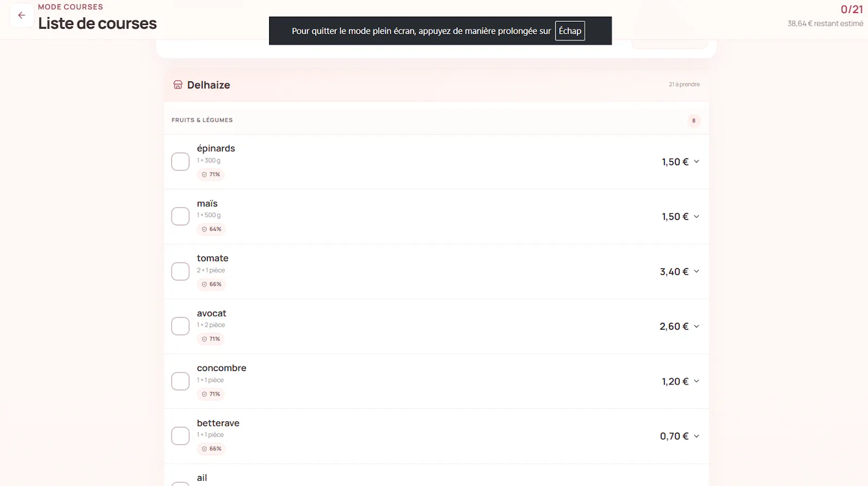Click the confidence icon in avocat 71% badge
Viewport: 868px width, 486px height.
tap(205, 339)
